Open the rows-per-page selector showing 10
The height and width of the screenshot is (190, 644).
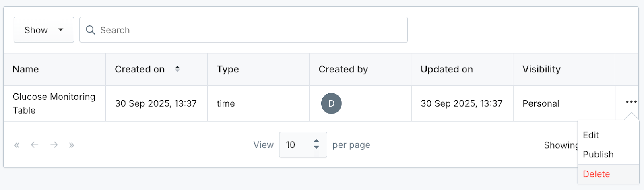(x=303, y=145)
